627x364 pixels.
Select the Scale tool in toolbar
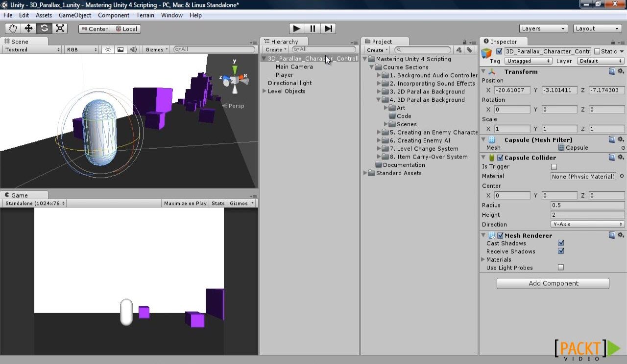60,28
